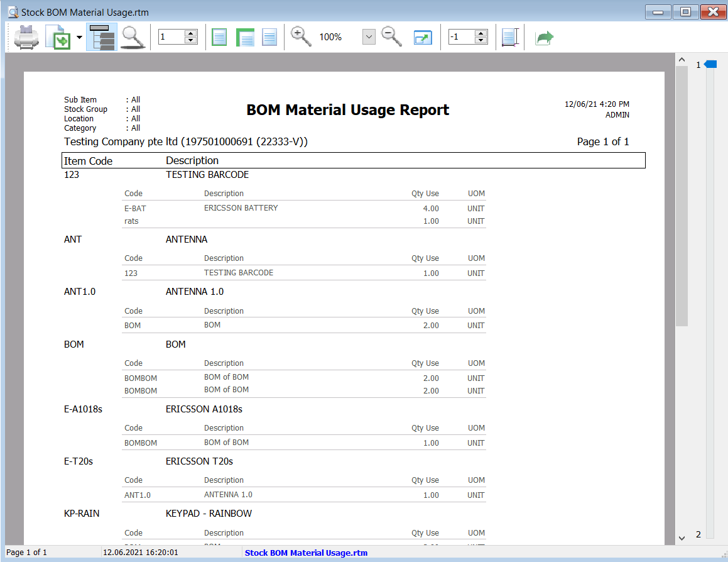Click the fullscreen expand icon
This screenshot has width=728, height=562.
coord(422,36)
